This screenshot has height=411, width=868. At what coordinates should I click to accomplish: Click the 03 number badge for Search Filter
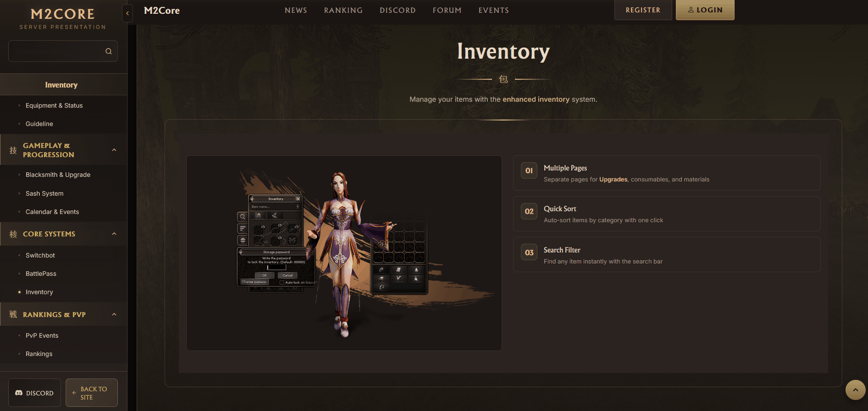(x=529, y=252)
